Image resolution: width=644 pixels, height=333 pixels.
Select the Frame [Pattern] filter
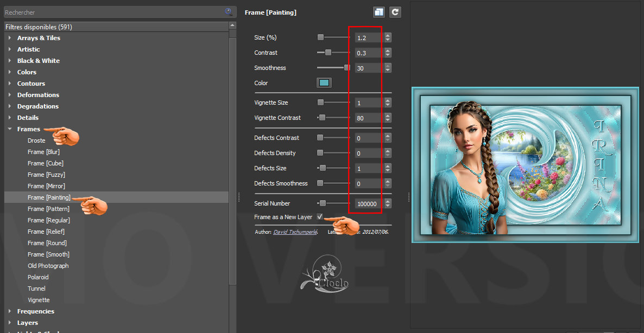pyautogui.click(x=48, y=209)
